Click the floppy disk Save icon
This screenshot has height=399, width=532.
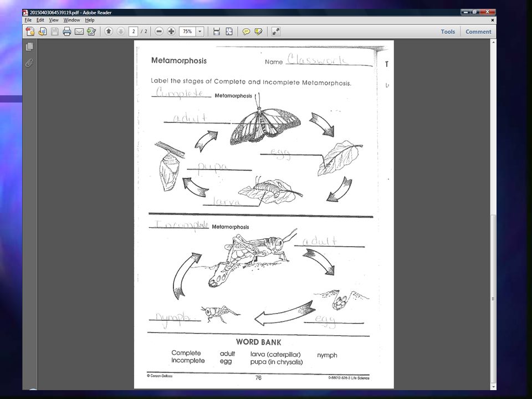point(55,32)
